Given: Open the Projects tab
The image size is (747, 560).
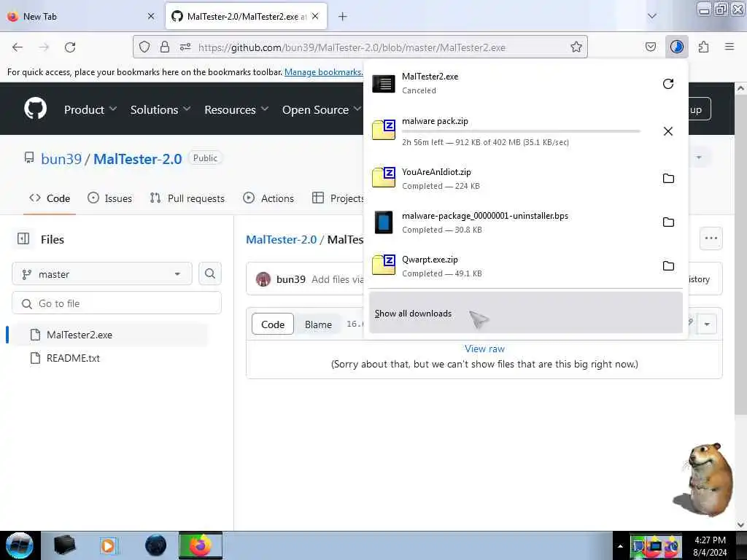Looking at the screenshot, I should click(x=338, y=198).
